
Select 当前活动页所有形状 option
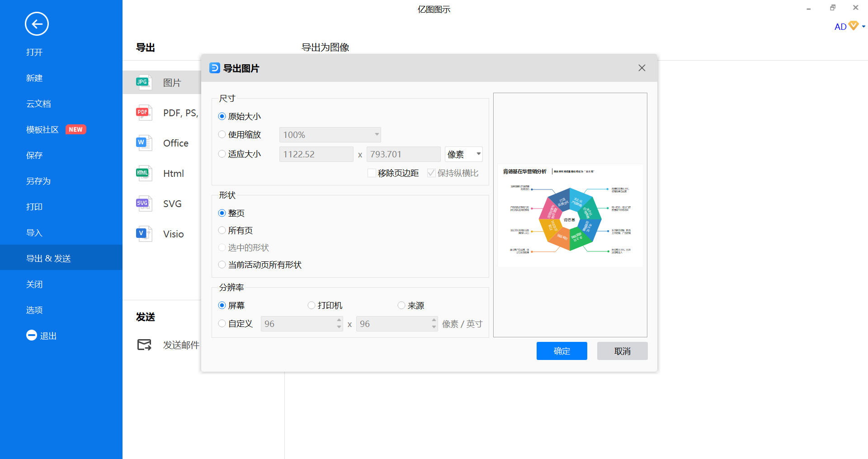pos(222,265)
